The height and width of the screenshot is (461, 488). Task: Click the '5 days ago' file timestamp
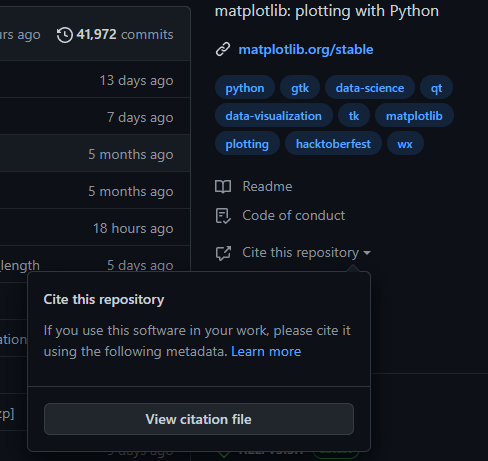pyautogui.click(x=140, y=265)
